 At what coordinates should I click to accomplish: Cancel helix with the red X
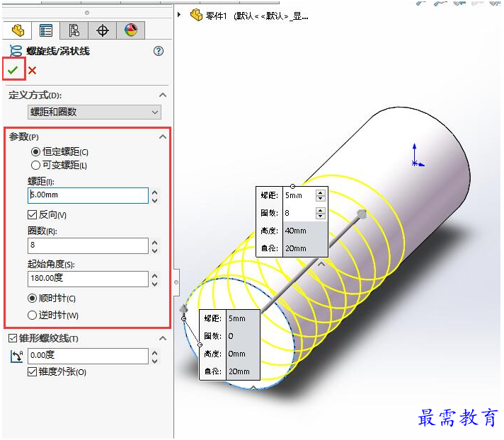pos(32,70)
